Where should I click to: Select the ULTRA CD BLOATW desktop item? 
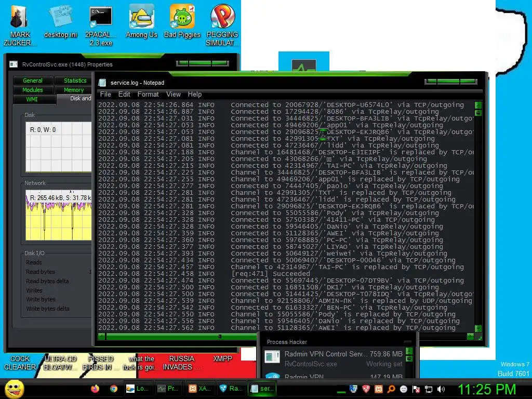click(60, 363)
